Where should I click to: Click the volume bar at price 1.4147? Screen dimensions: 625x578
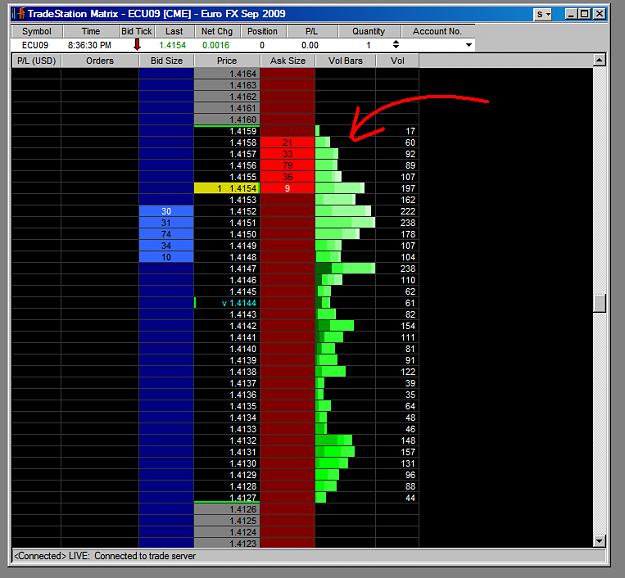[x=345, y=269]
